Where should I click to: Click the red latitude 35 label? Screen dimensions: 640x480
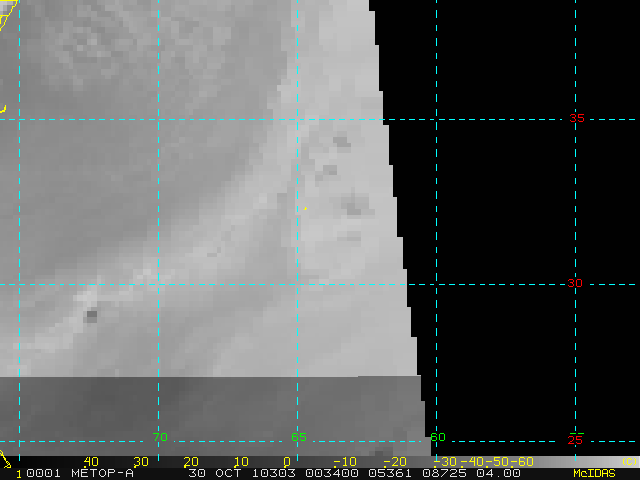pyautogui.click(x=576, y=118)
